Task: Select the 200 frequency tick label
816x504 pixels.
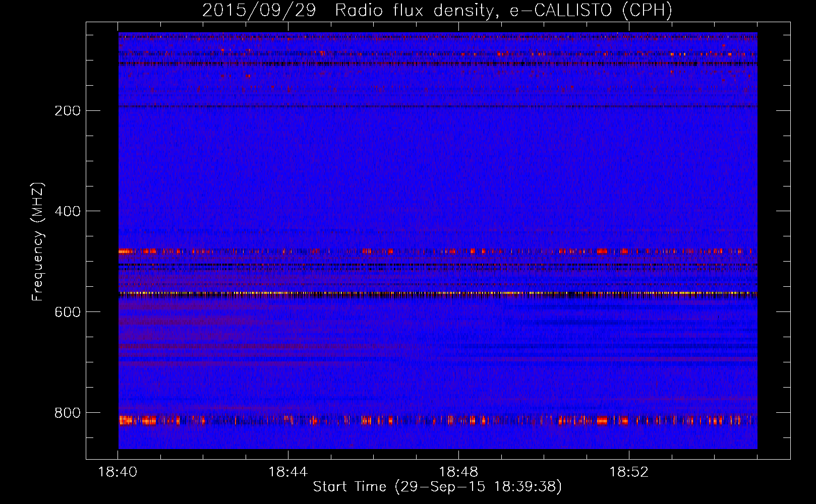Action: click(x=68, y=110)
